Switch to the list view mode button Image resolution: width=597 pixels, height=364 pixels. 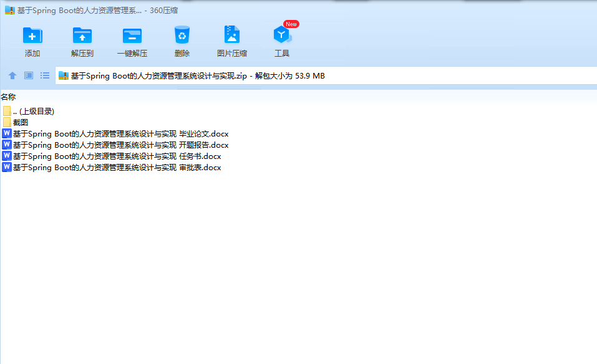pos(45,75)
